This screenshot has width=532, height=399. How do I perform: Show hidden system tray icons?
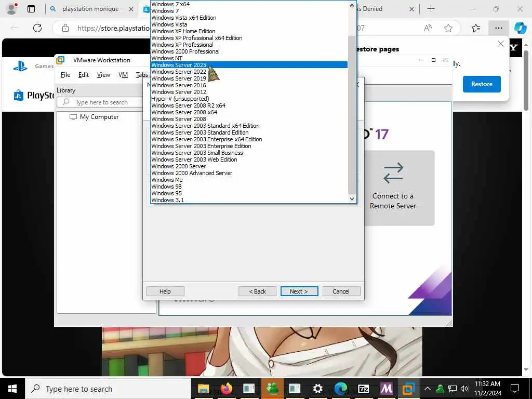[428, 389]
